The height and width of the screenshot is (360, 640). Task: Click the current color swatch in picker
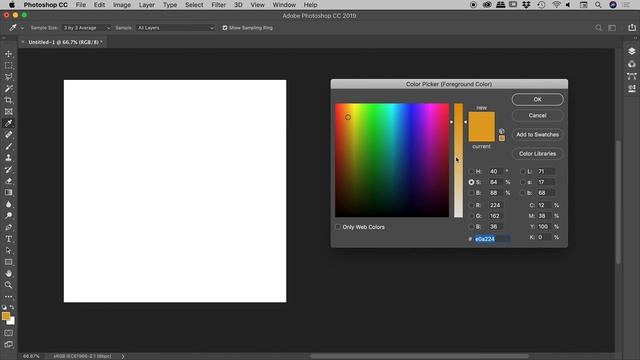[x=482, y=135]
